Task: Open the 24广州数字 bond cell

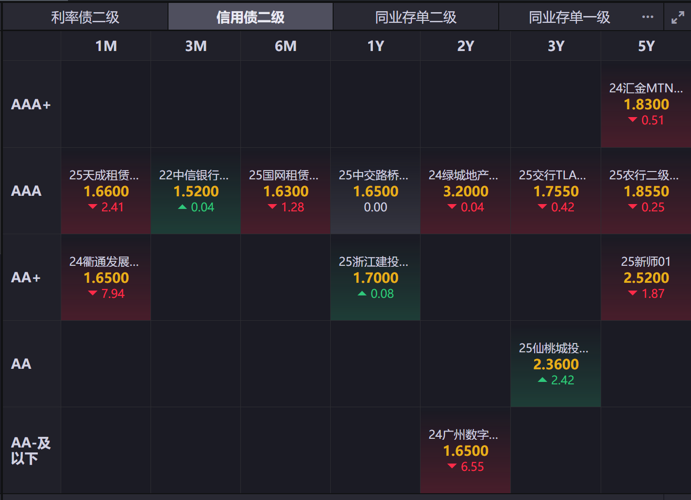Action: pos(465,450)
